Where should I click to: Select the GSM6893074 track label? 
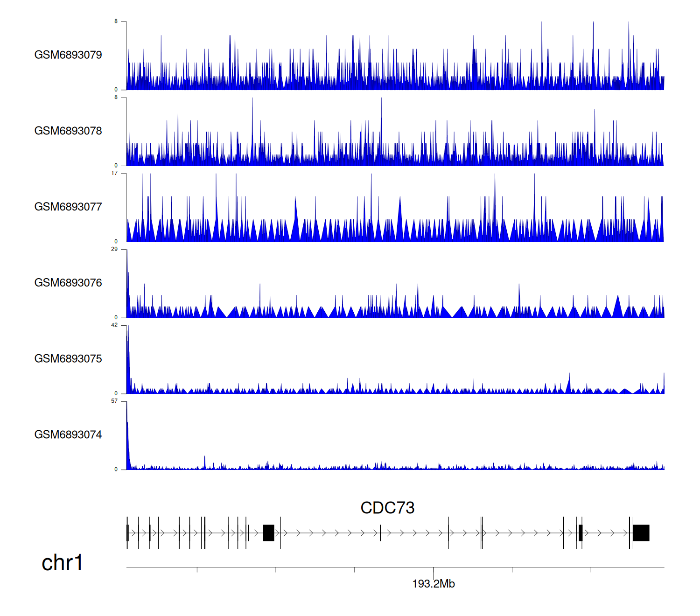click(x=68, y=435)
